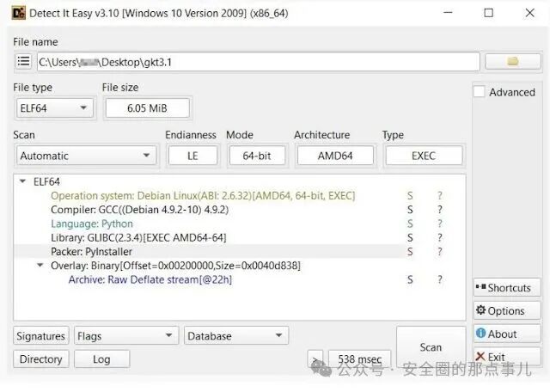Click S for the Packer: PyInstaller row
Image resolution: width=550 pixels, height=392 pixels.
[410, 252]
